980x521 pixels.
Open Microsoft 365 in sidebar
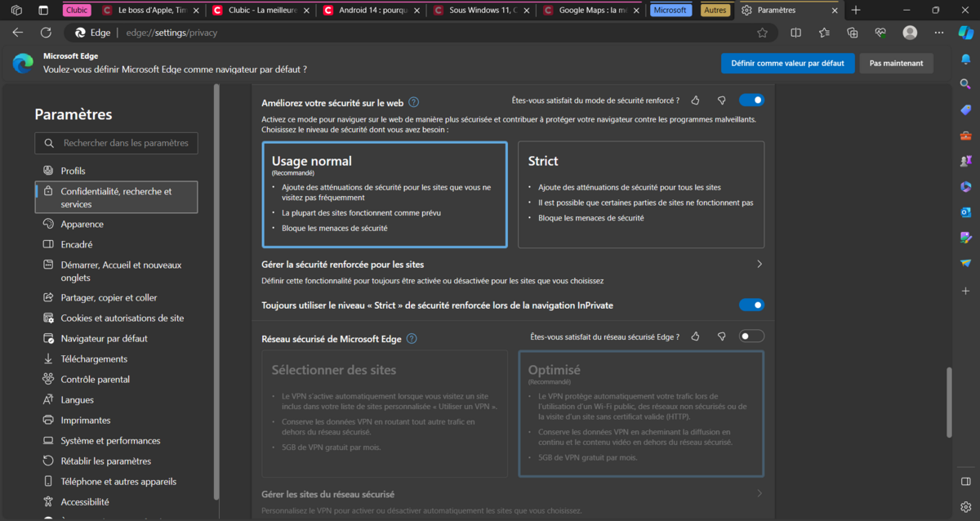[x=966, y=187]
